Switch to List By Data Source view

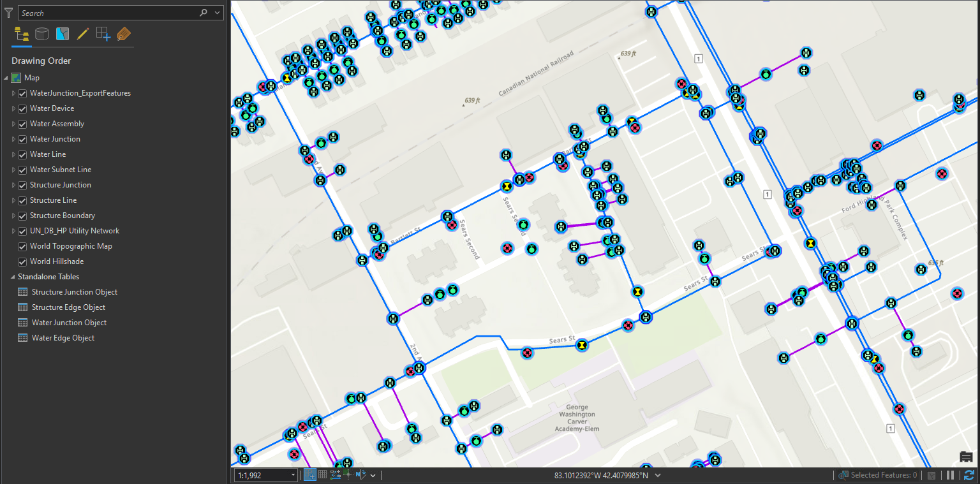click(42, 34)
